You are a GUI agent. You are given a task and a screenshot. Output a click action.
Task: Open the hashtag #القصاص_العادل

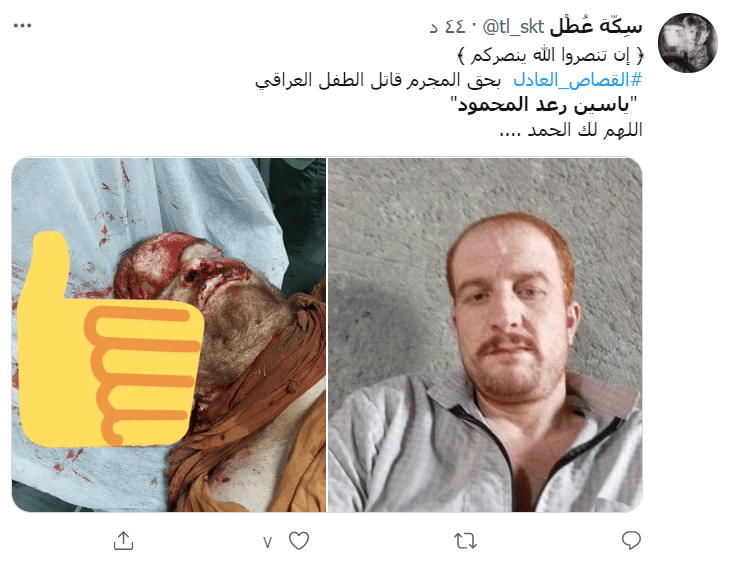pyautogui.click(x=578, y=80)
